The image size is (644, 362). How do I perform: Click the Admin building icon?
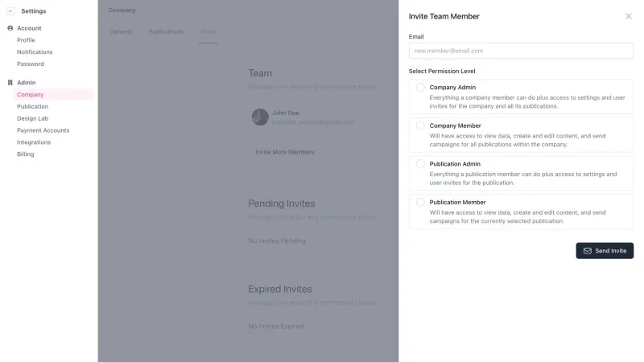pos(10,83)
